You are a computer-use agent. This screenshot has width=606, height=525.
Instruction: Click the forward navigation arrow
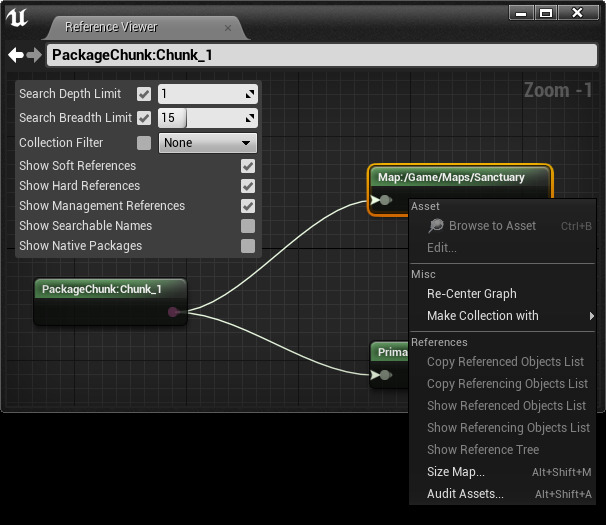click(x=34, y=55)
